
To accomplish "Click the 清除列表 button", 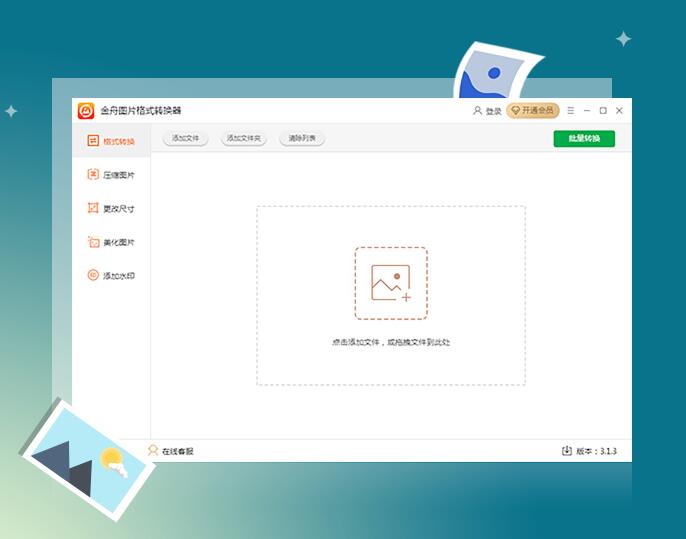I will 302,138.
